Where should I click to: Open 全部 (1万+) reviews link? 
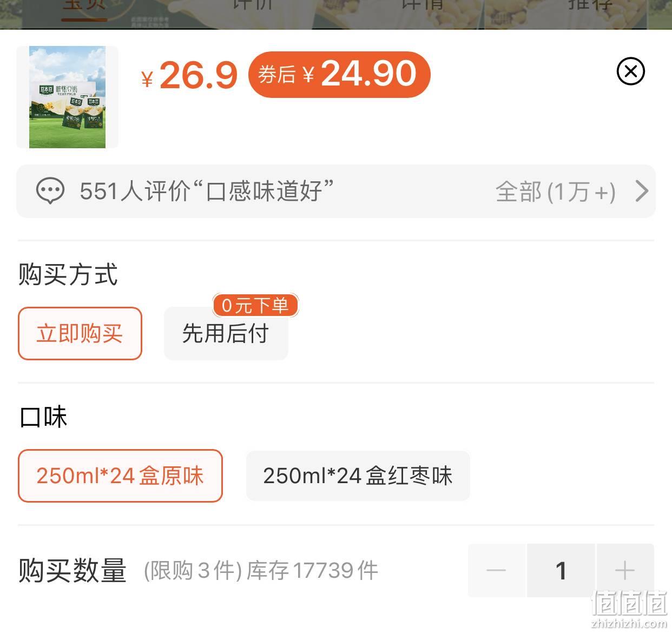[556, 192]
